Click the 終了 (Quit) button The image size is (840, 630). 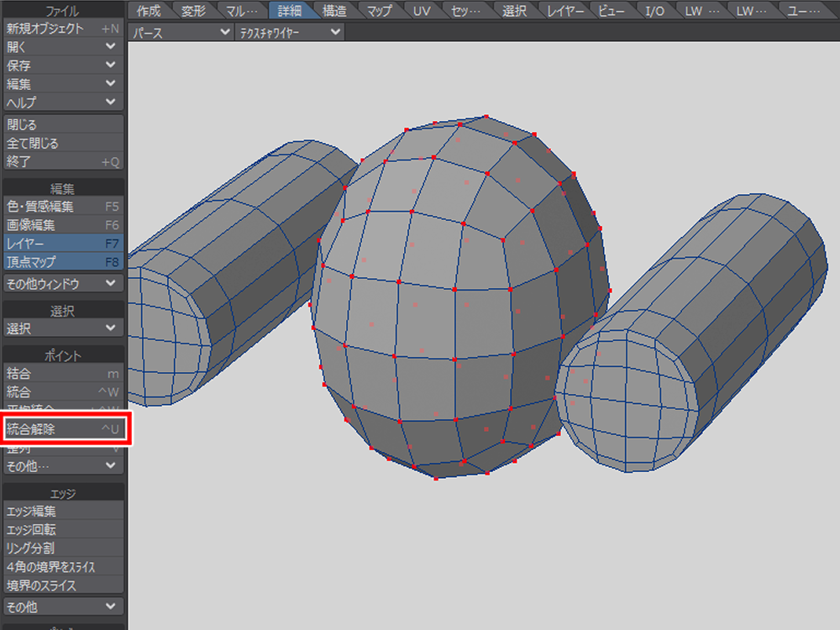63,162
